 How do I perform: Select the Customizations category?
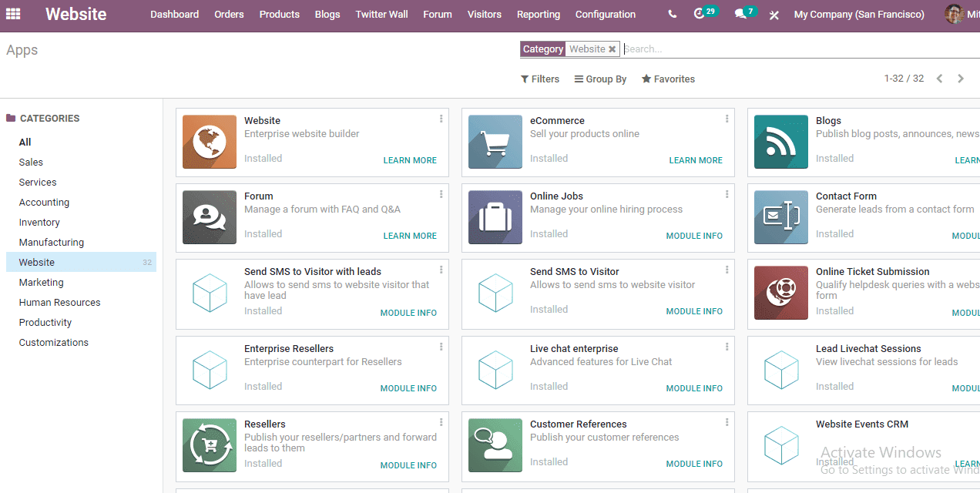(54, 343)
